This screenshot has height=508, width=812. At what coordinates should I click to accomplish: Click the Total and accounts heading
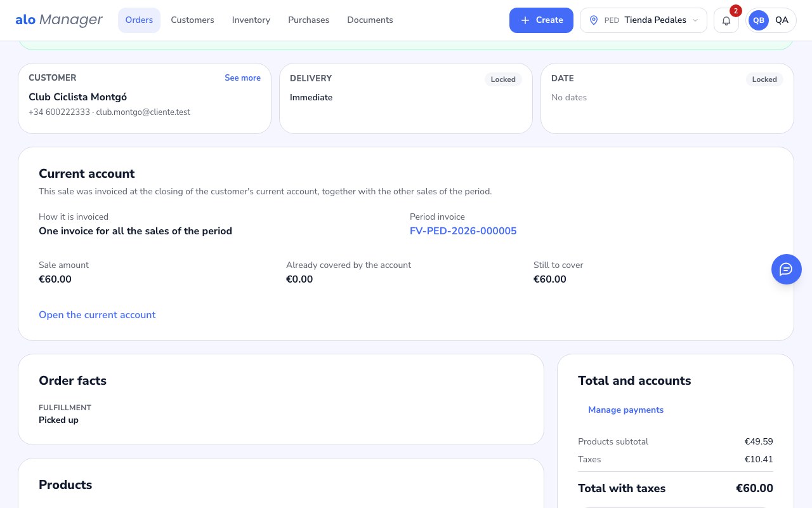pyautogui.click(x=634, y=381)
